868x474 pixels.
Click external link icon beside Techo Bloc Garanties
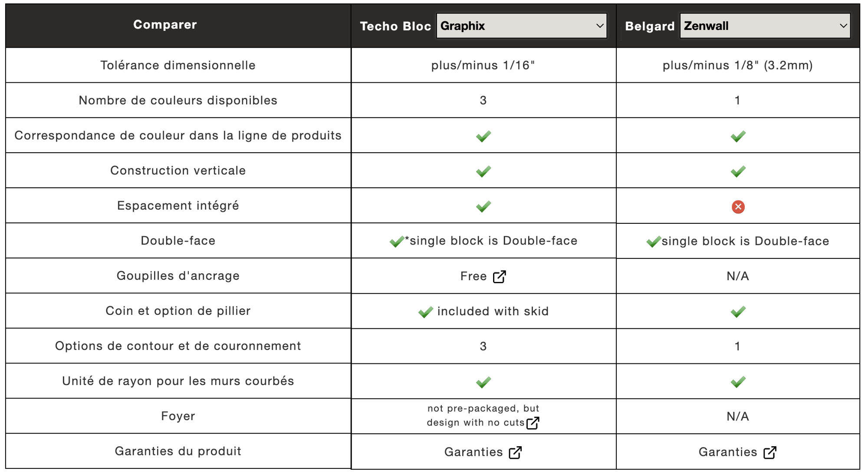(515, 452)
